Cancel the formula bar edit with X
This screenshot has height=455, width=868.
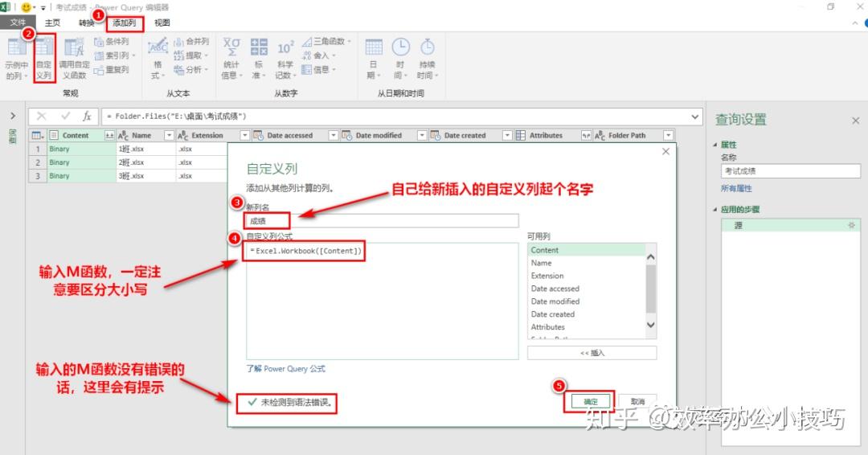42,117
